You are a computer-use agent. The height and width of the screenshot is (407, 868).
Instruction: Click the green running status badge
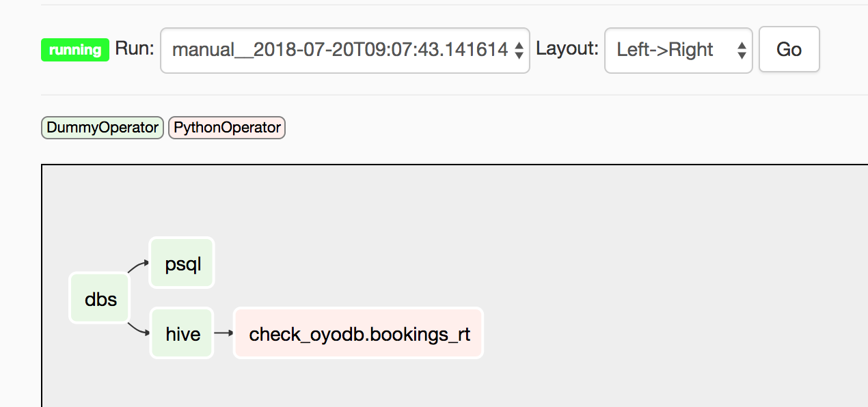tap(75, 50)
